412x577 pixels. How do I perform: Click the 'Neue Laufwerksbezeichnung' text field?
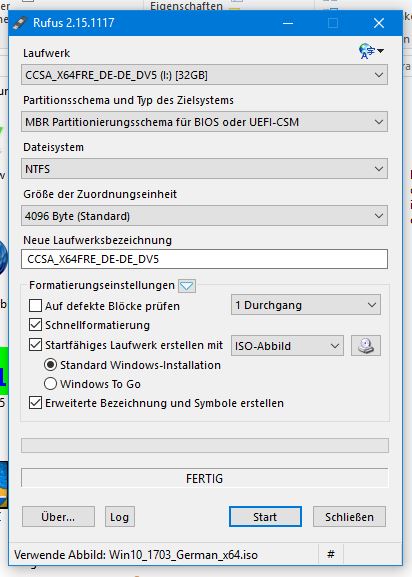click(x=204, y=259)
